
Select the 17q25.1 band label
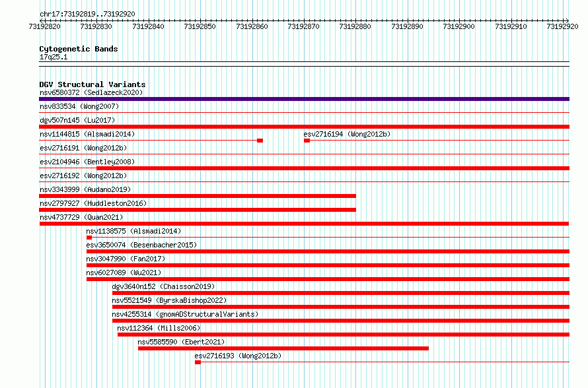coord(54,57)
